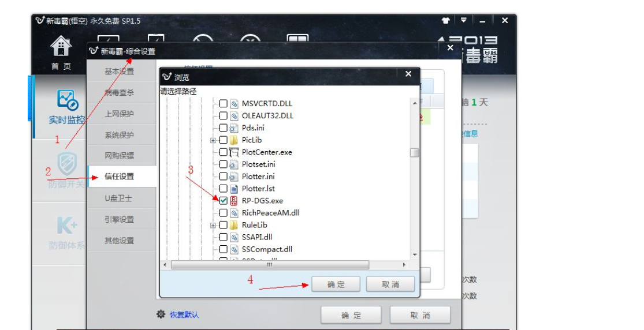Click the horizontal scrollbar in file tree
The height and width of the screenshot is (330, 644).
point(270,265)
